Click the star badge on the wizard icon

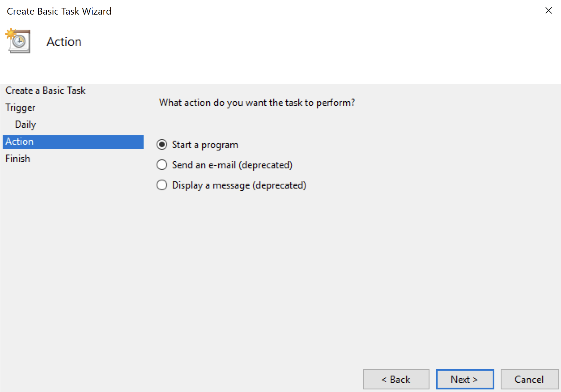tap(11, 33)
